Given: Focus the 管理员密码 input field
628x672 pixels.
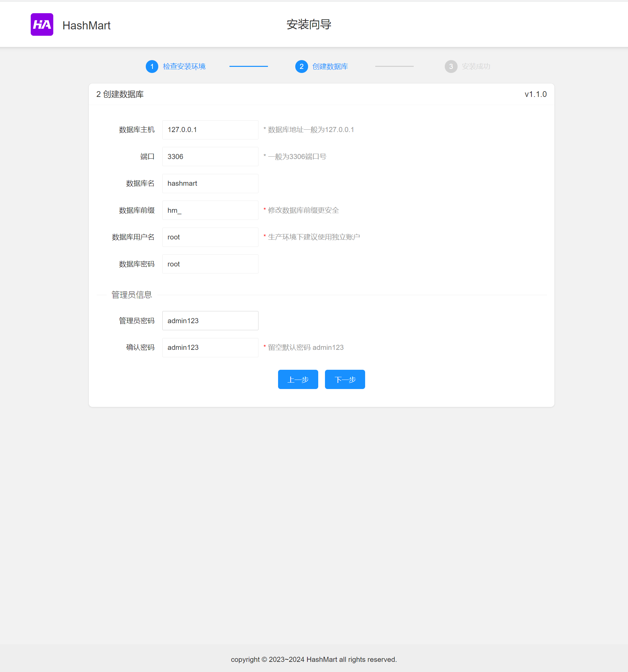Looking at the screenshot, I should click(x=210, y=321).
